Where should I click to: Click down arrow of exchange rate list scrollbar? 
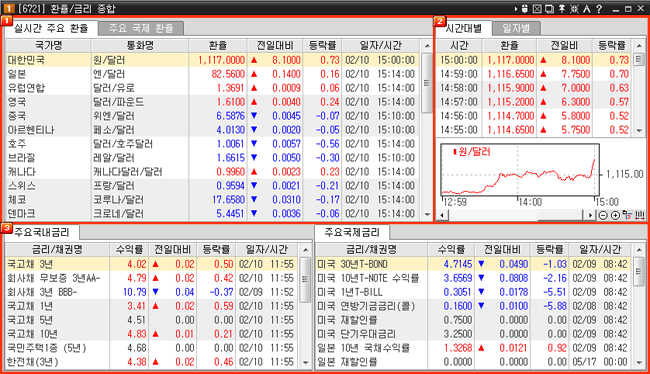click(x=427, y=214)
